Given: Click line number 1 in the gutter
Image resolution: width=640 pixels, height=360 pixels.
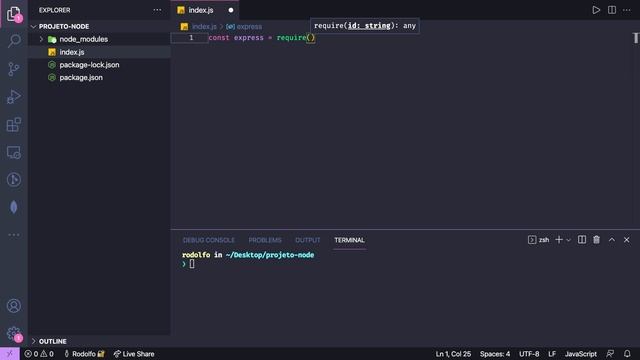Looking at the screenshot, I should point(191,38).
